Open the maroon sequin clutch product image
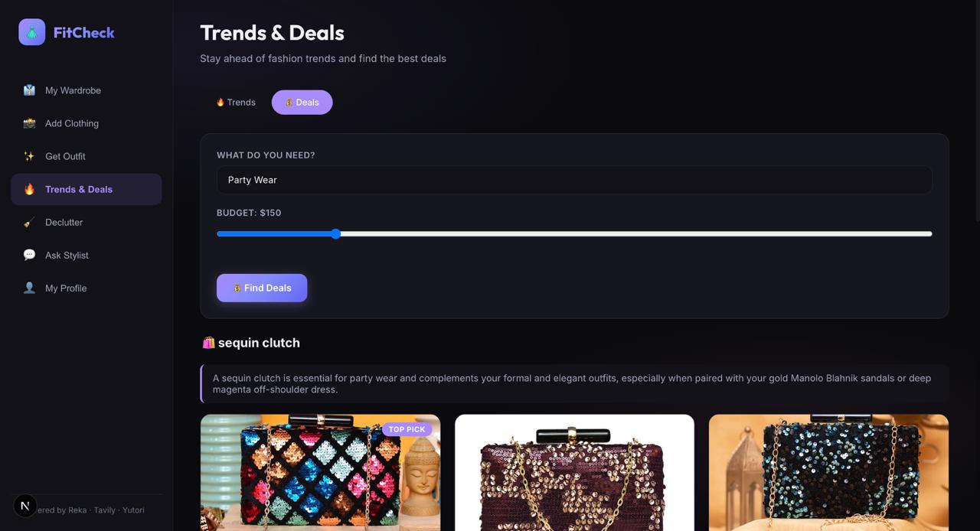The height and width of the screenshot is (531, 980). pyautogui.click(x=574, y=473)
